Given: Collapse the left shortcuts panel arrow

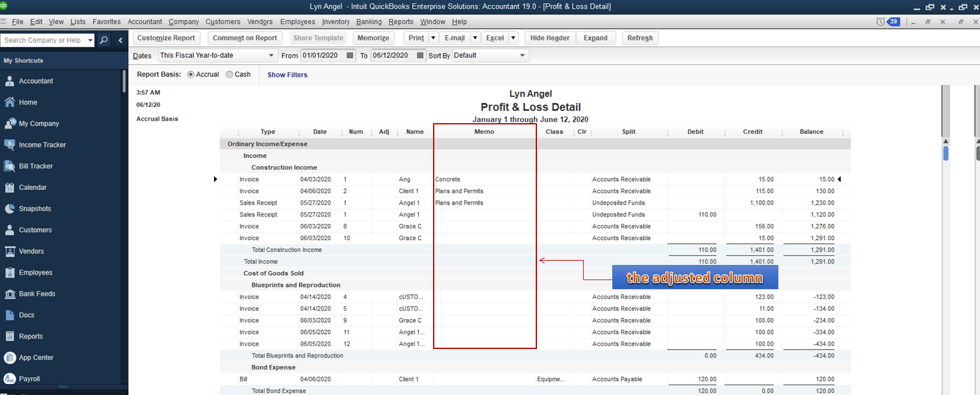Looking at the screenshot, I should point(120,40).
